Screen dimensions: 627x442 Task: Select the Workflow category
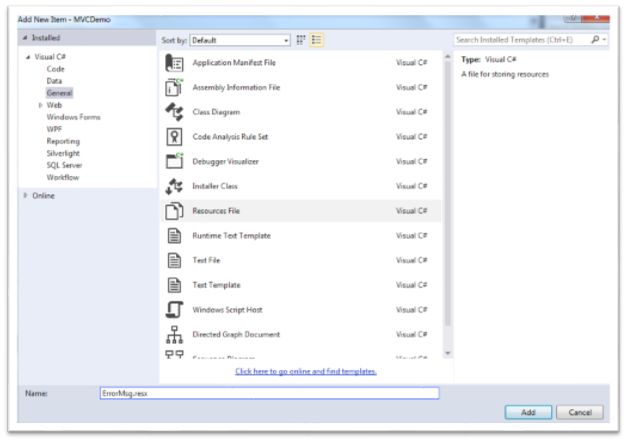click(x=62, y=177)
